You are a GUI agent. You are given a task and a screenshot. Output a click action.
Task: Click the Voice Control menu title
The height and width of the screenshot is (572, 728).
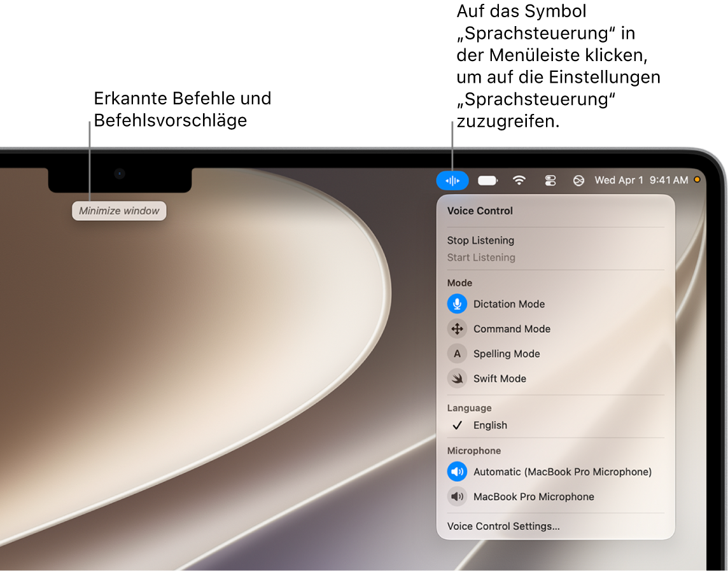pyautogui.click(x=480, y=211)
